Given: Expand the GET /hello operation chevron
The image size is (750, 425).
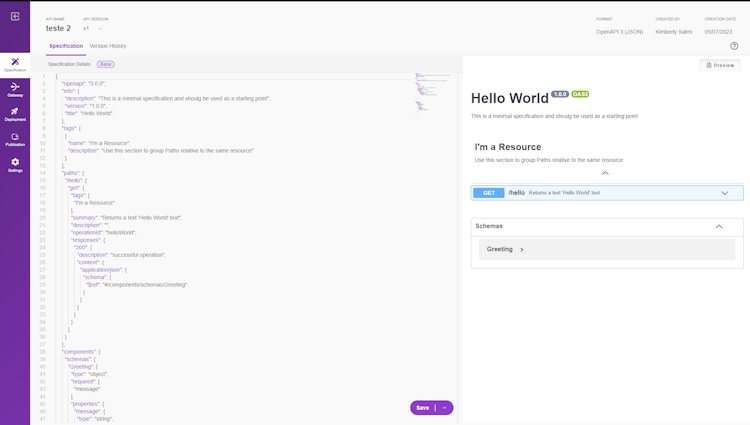Looking at the screenshot, I should [725, 193].
